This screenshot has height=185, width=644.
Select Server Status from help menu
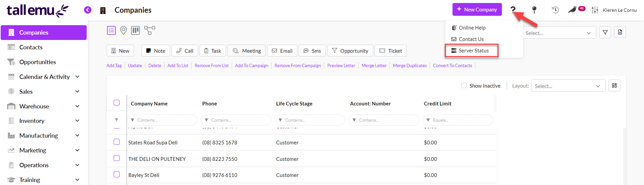[473, 51]
